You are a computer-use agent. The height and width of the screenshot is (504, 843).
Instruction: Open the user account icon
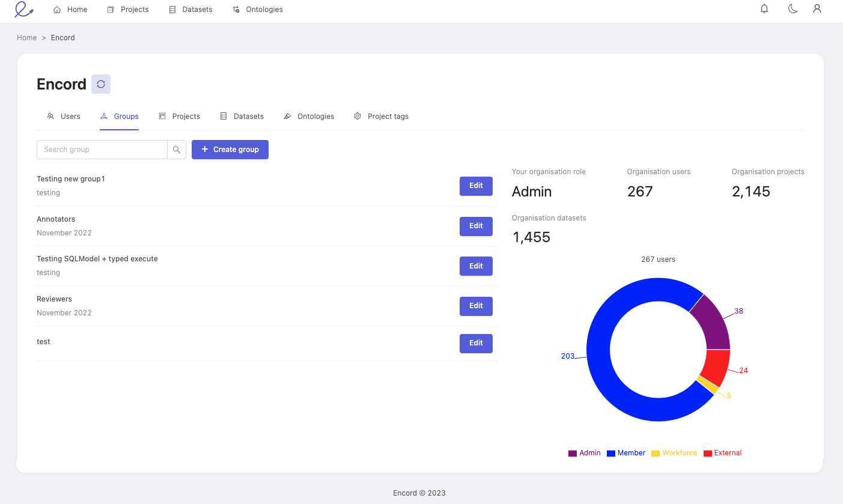pyautogui.click(x=817, y=9)
